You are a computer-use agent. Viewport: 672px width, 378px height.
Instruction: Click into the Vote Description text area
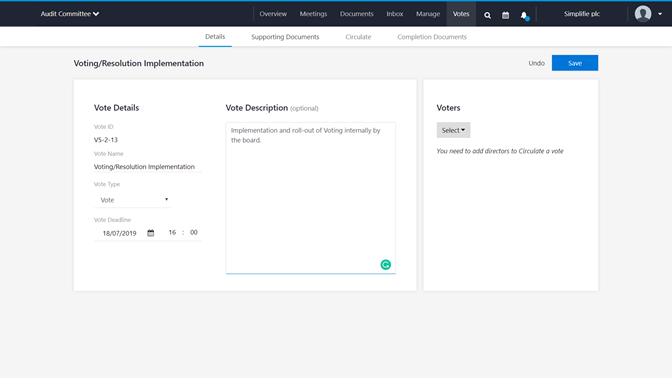coord(311,198)
